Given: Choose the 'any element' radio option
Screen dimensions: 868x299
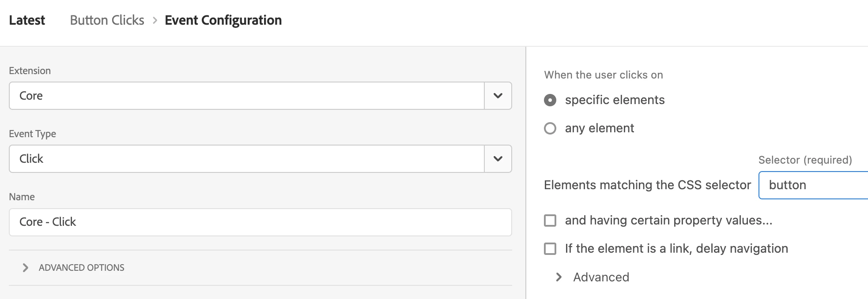Looking at the screenshot, I should click(550, 128).
